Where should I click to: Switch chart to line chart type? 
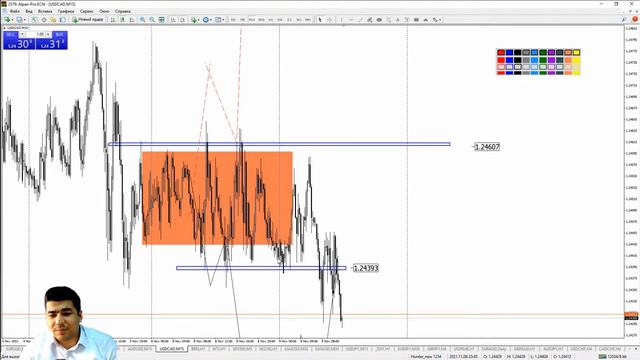click(x=131, y=20)
